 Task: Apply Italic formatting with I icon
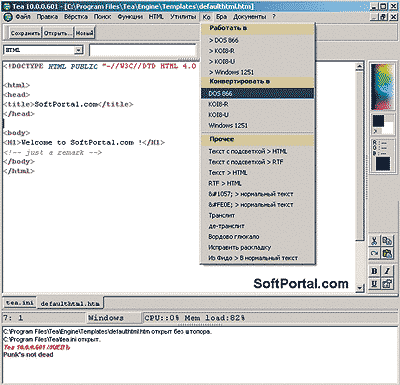pyautogui.click(x=387, y=271)
